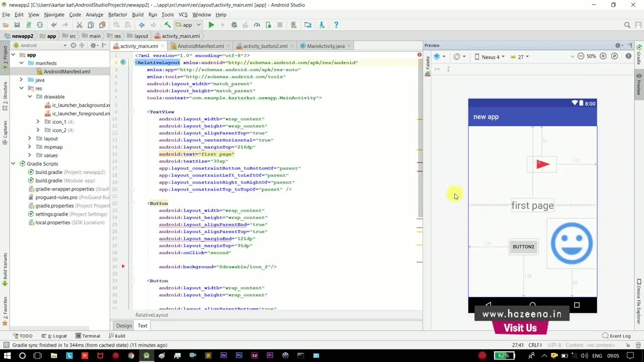The image size is (644, 362).
Task: Open the Event Log
Action: [x=616, y=336]
